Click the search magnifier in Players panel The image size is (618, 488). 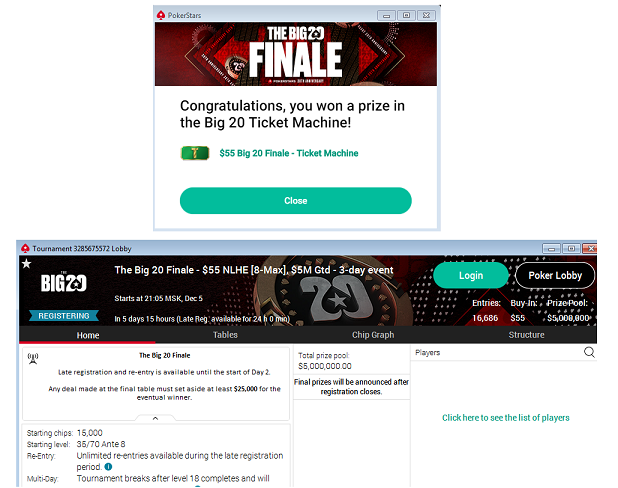[589, 352]
